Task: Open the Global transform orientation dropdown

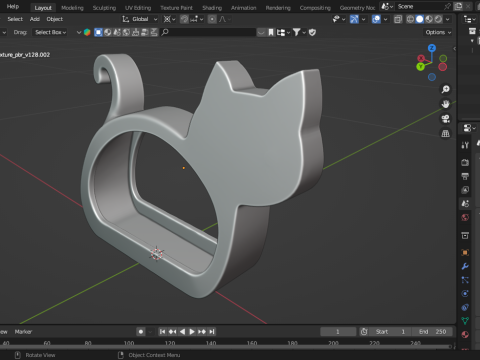Action: (x=140, y=19)
